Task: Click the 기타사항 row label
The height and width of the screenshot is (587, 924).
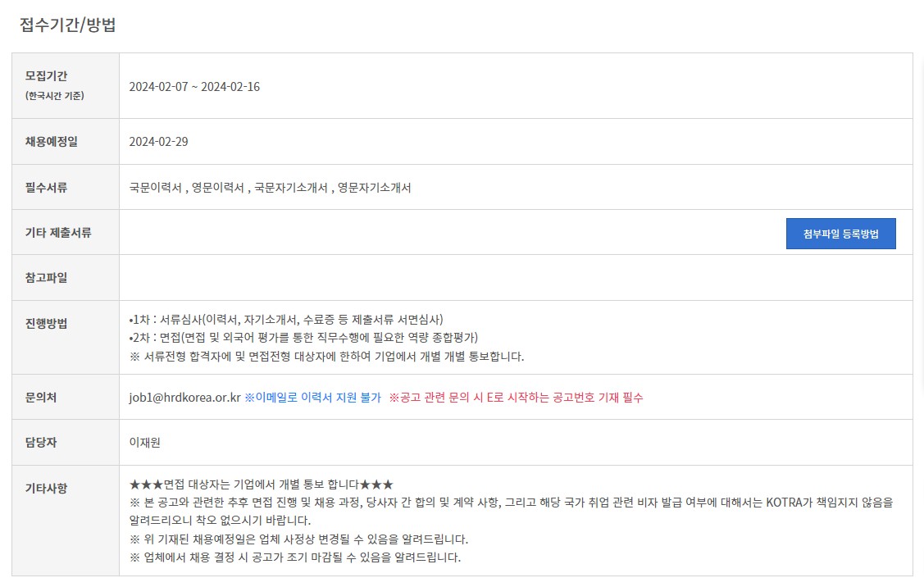Action: (46, 488)
